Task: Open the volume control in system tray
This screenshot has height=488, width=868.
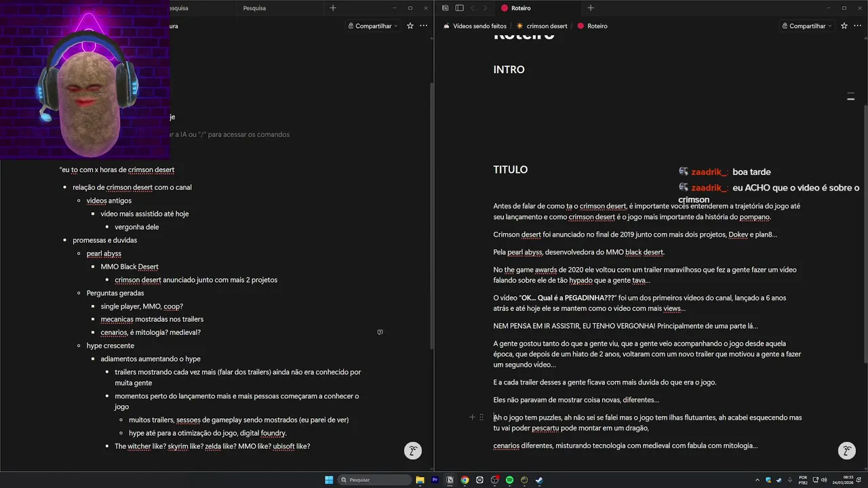Action: (823, 480)
